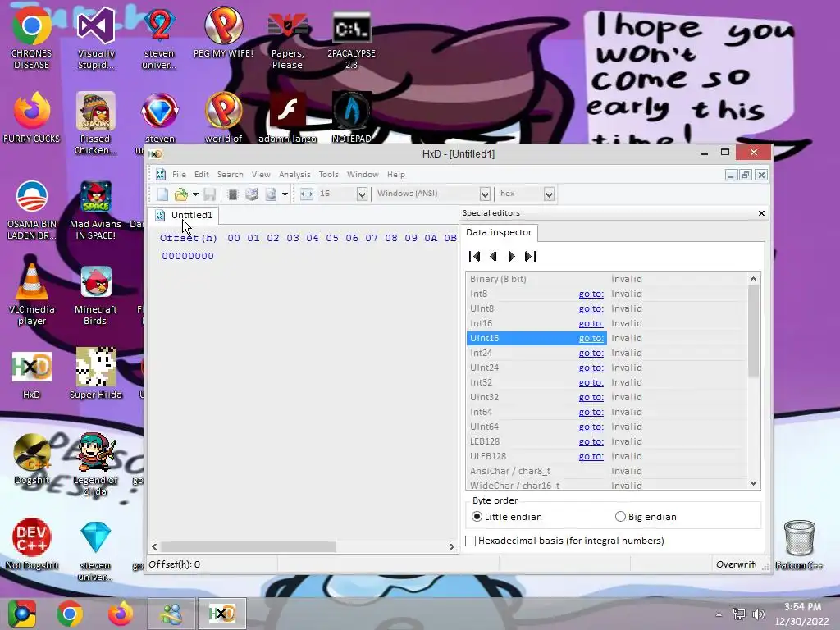Select the Untitled1 document tab

coord(184,216)
